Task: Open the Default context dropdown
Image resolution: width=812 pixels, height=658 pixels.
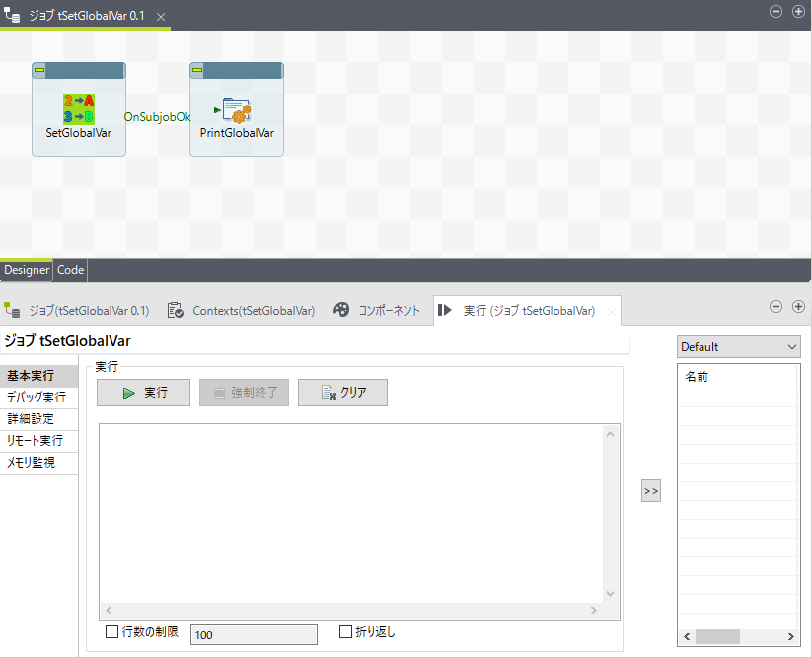Action: [x=738, y=347]
